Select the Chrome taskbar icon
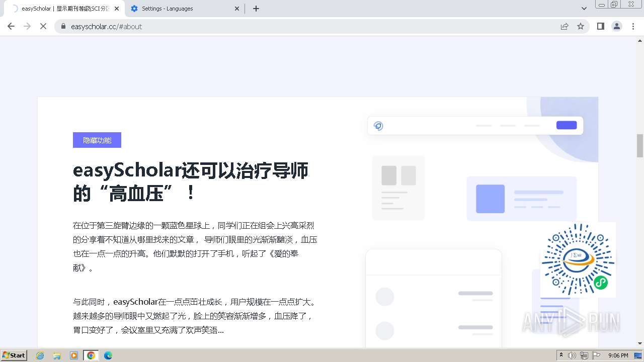The width and height of the screenshot is (644, 362). coord(91,355)
